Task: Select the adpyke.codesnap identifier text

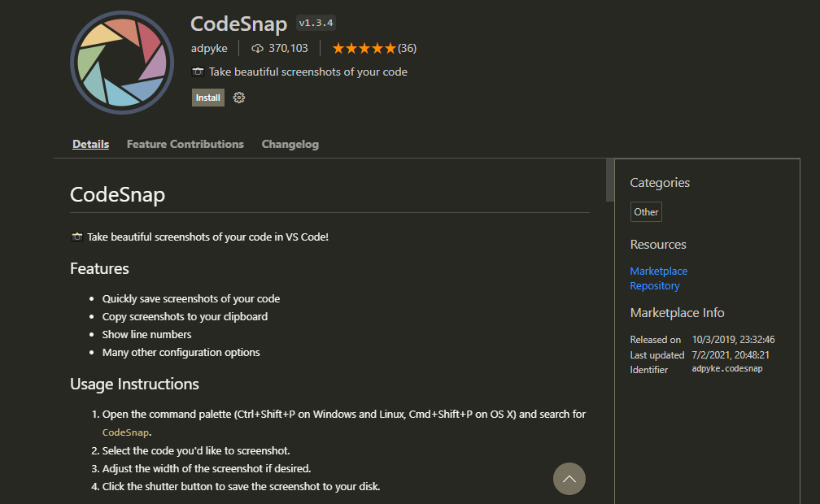Action: point(726,368)
